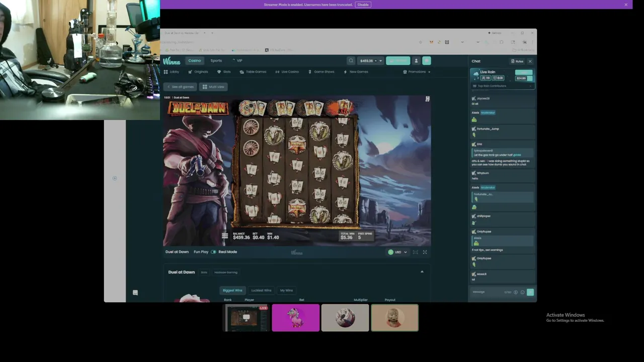Click the Slots tag
The height and width of the screenshot is (362, 644).
[204, 273]
